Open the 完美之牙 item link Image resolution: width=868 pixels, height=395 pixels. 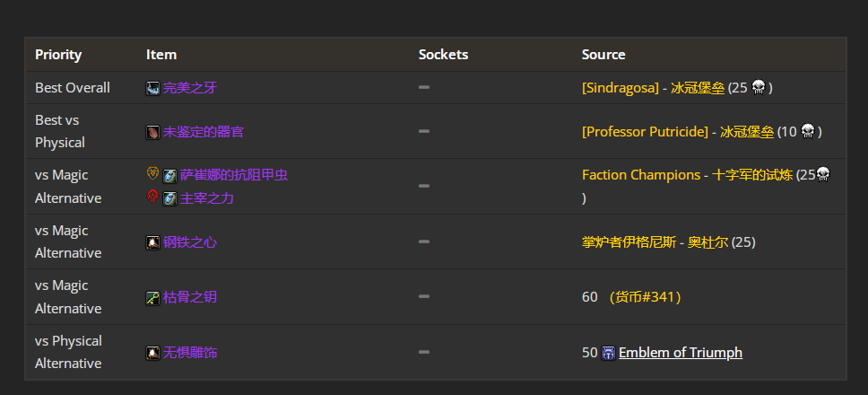click(190, 88)
